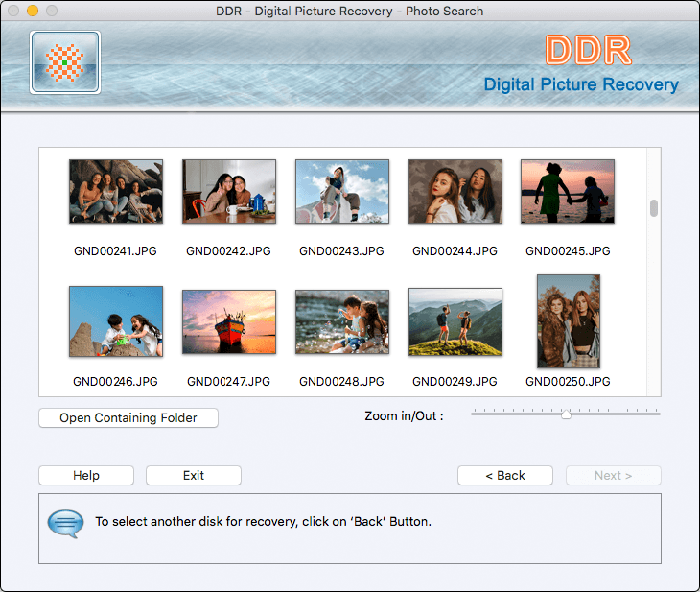Image resolution: width=700 pixels, height=592 pixels.
Task: Click the file name GND00243.JPG
Action: 341,251
